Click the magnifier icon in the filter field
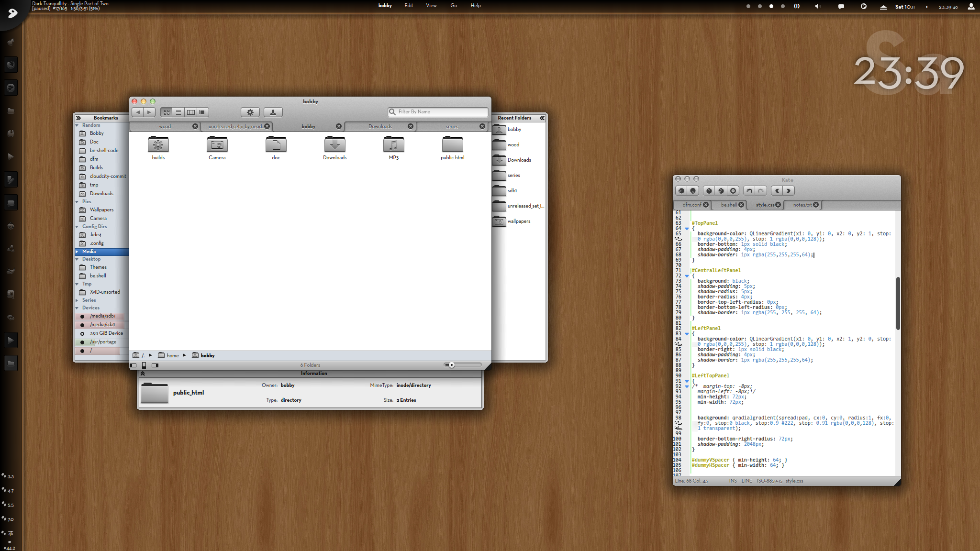This screenshot has height=551, width=980. pyautogui.click(x=392, y=112)
